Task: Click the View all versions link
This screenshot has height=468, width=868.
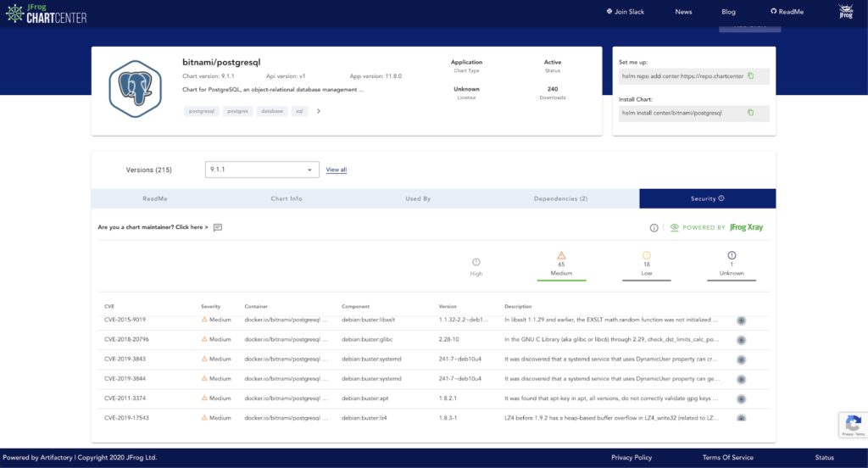Action: click(337, 170)
